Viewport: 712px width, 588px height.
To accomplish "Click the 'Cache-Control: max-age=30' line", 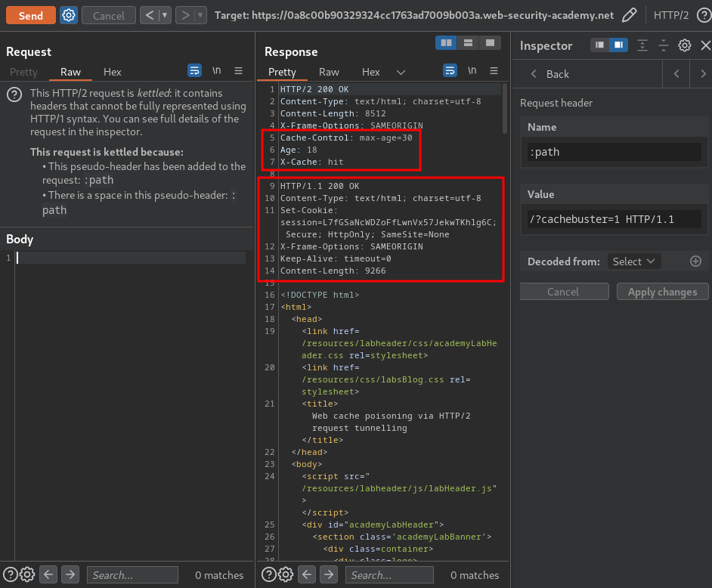I will click(x=346, y=138).
